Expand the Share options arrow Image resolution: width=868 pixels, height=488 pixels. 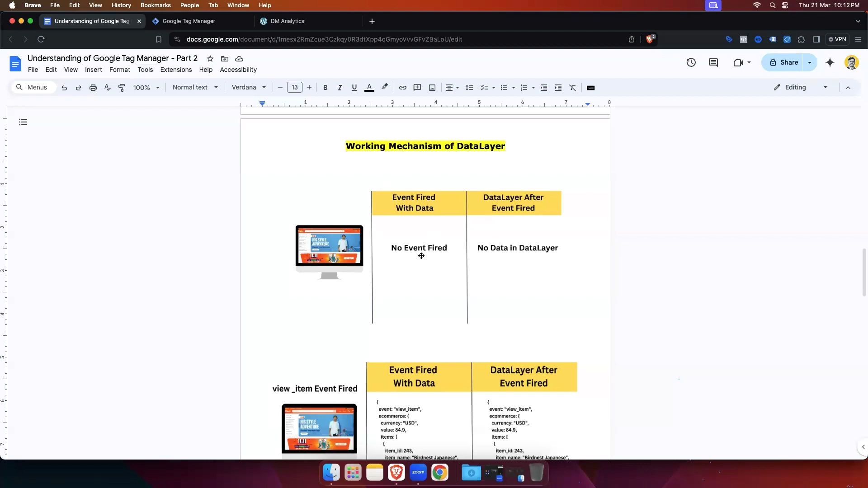810,62
